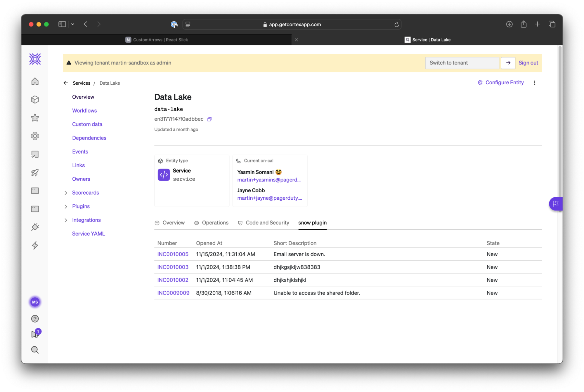Viewport: 584px width, 392px height.
Task: Expand the Scorecards section
Action: [x=66, y=193]
